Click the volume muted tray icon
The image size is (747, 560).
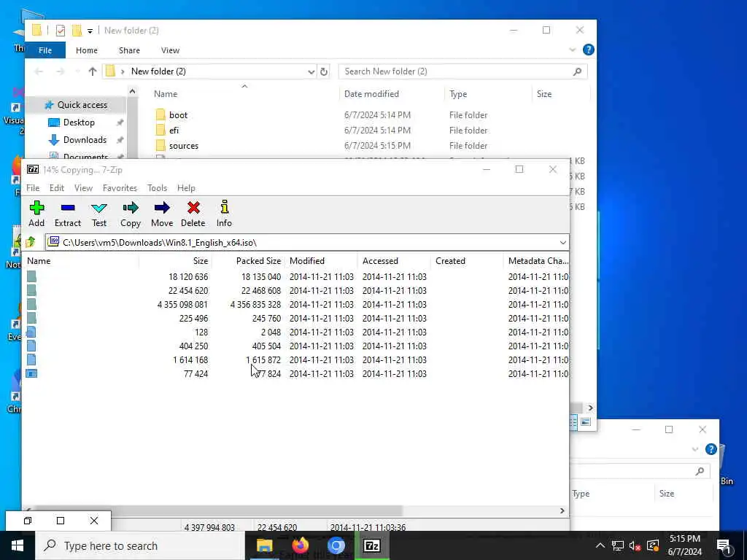coord(635,545)
